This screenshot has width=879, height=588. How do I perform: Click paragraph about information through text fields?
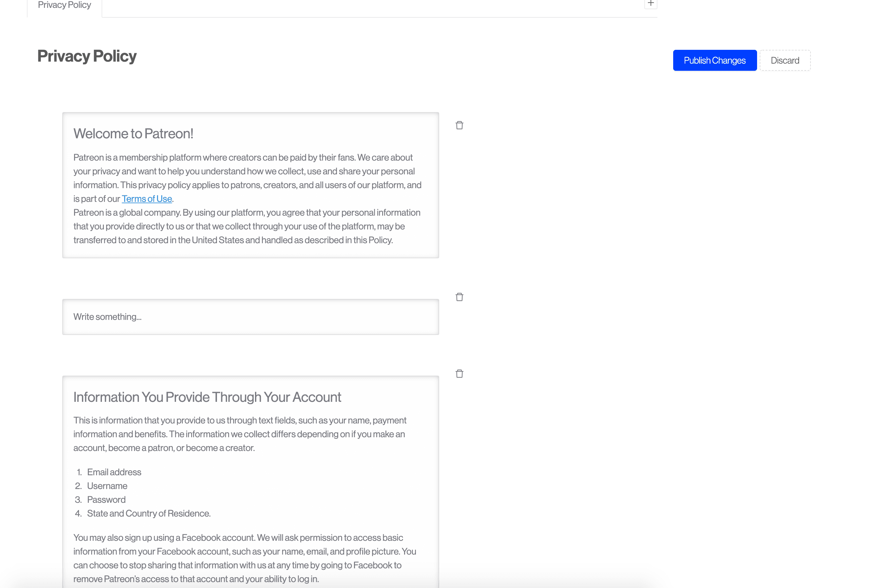pyautogui.click(x=240, y=434)
